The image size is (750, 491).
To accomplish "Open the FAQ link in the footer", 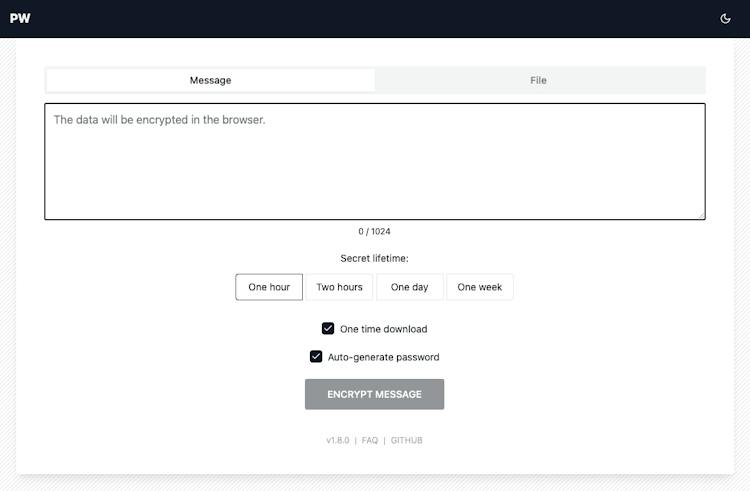I will point(370,440).
